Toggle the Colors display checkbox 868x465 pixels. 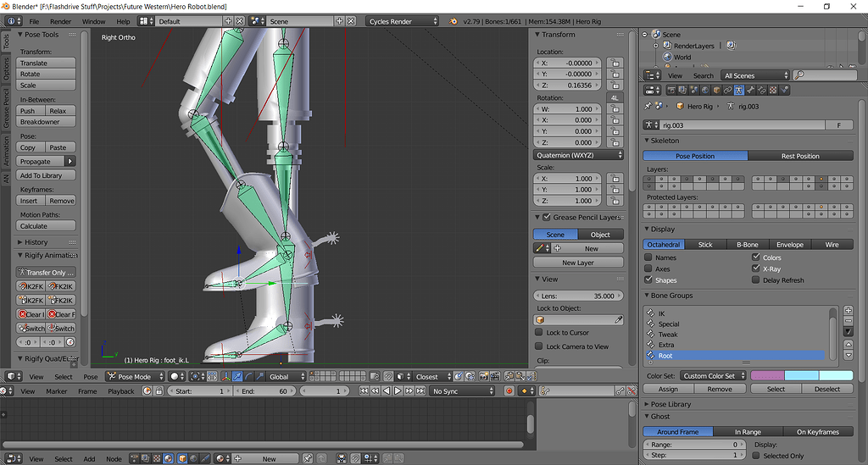755,257
